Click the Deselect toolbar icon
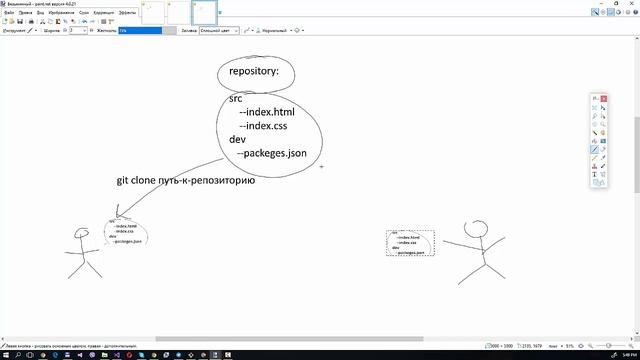Viewport: 640px width, 360px height. (73, 21)
